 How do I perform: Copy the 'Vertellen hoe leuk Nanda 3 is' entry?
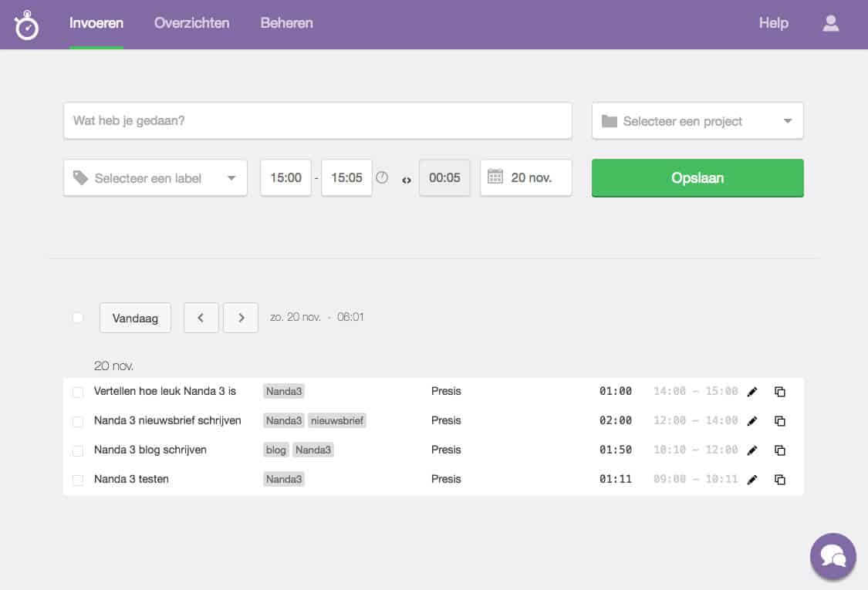tap(780, 392)
